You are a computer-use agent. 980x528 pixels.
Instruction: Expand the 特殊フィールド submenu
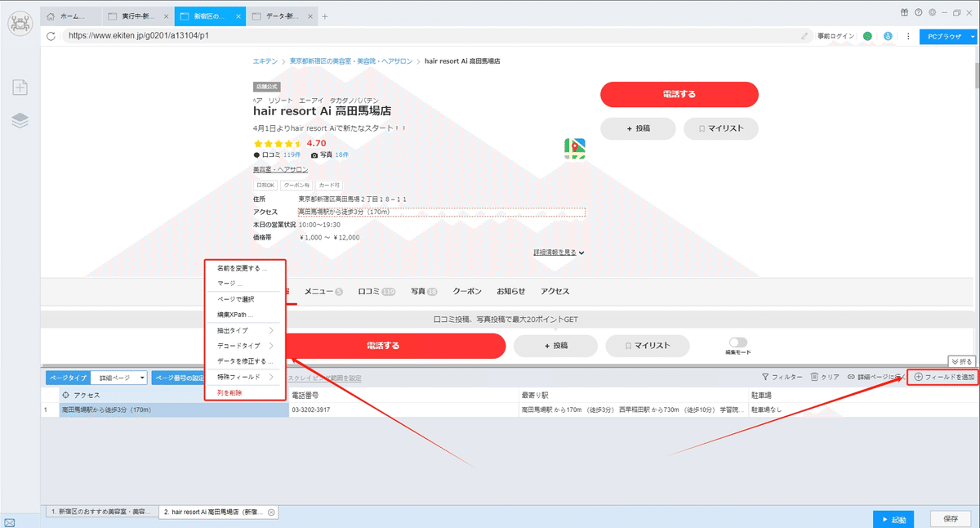point(245,377)
